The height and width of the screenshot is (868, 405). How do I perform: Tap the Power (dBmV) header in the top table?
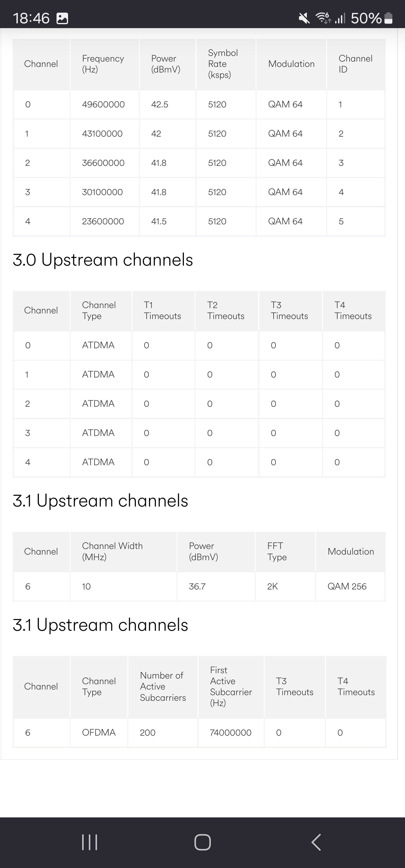(x=166, y=64)
